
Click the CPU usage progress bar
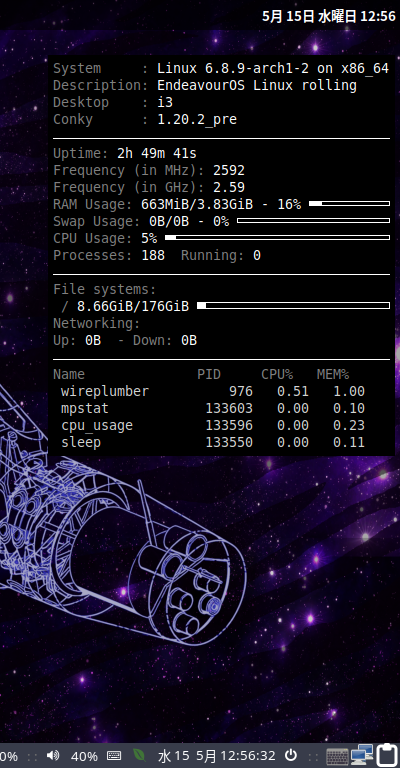coord(278,238)
